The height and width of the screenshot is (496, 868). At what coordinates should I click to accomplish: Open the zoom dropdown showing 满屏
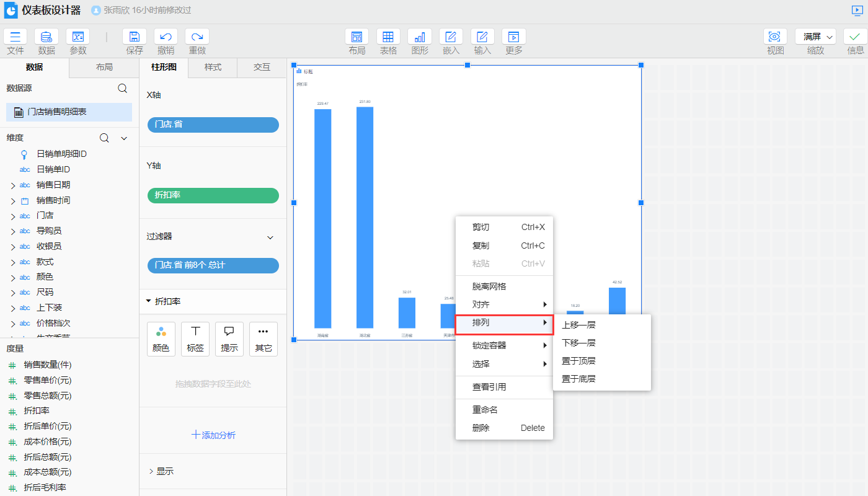coord(815,37)
